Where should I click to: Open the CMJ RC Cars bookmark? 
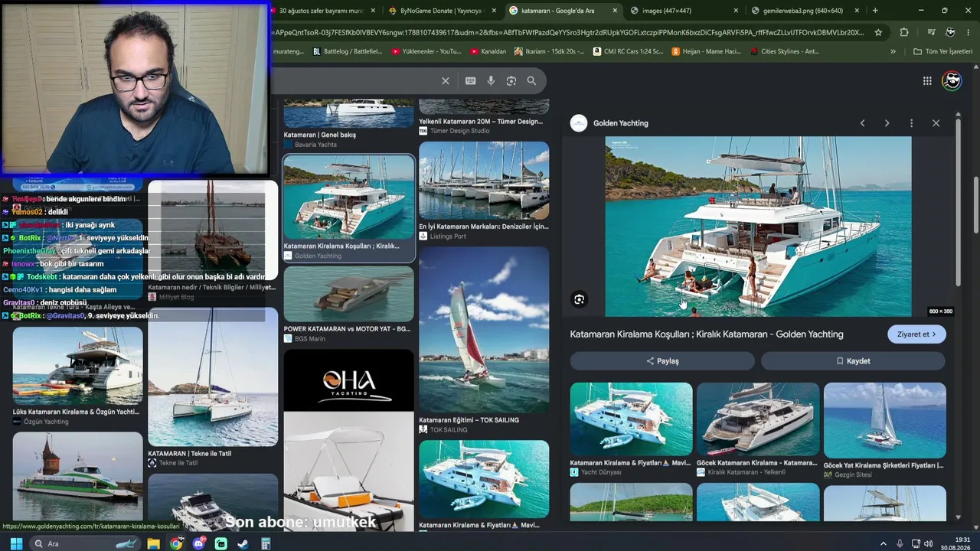coord(628,51)
